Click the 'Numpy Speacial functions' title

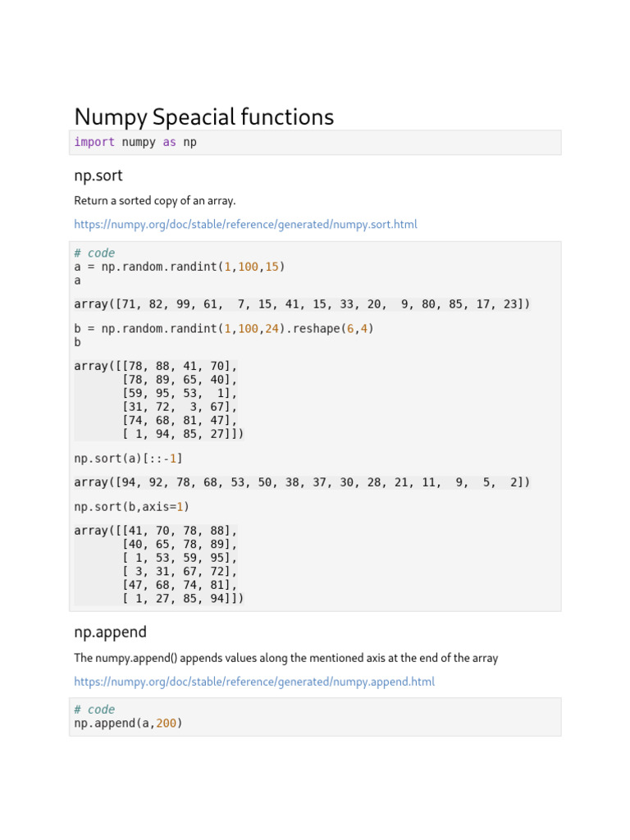pos(203,117)
